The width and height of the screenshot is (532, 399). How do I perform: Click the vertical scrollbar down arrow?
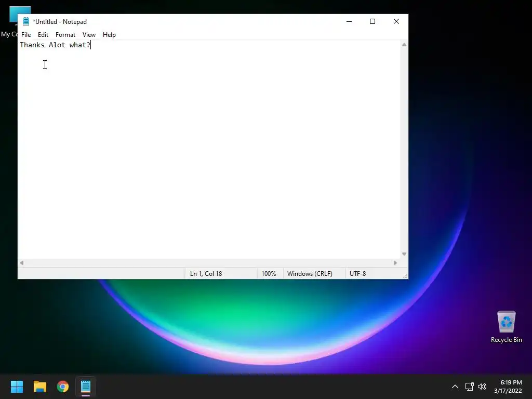click(x=404, y=254)
